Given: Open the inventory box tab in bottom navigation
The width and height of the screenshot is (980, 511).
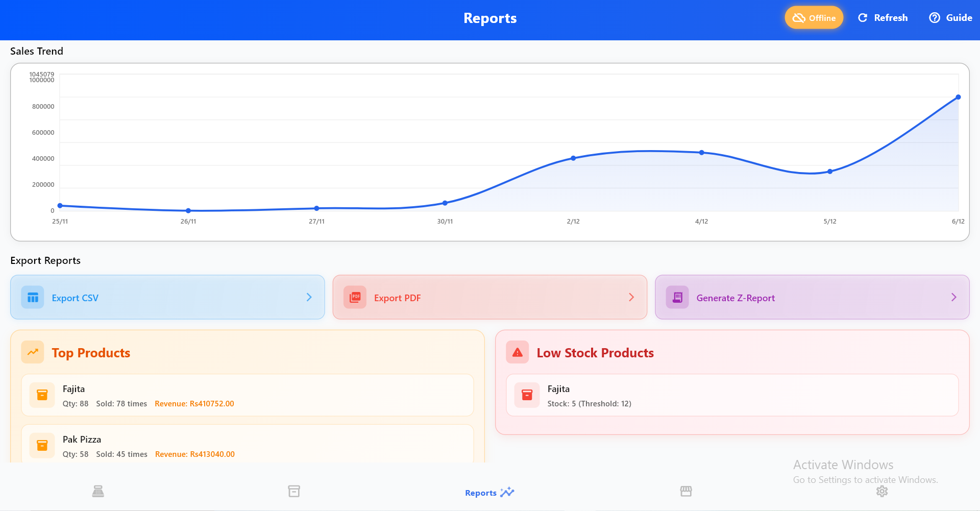Looking at the screenshot, I should [x=294, y=491].
